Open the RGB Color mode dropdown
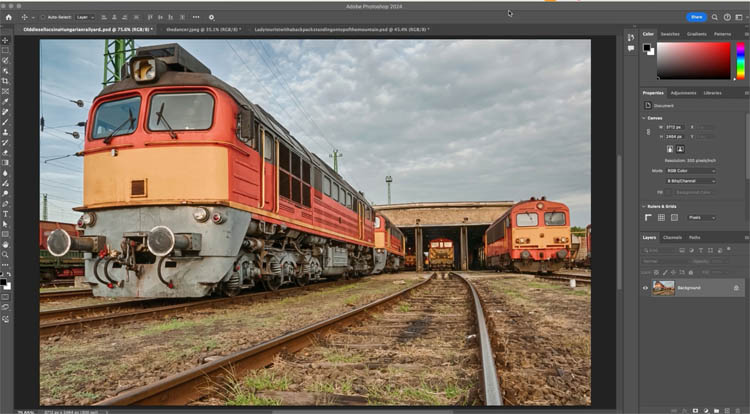The height and width of the screenshot is (414, 750). pos(691,171)
